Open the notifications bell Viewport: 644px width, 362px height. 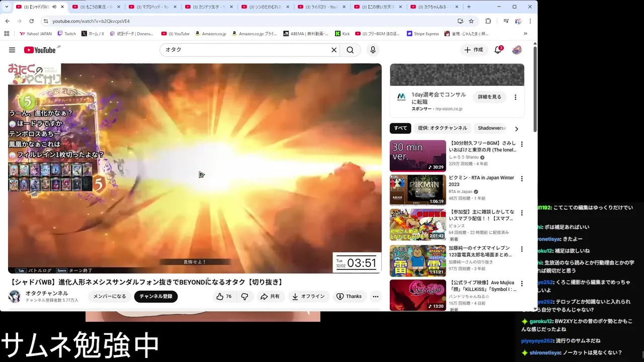(498, 50)
